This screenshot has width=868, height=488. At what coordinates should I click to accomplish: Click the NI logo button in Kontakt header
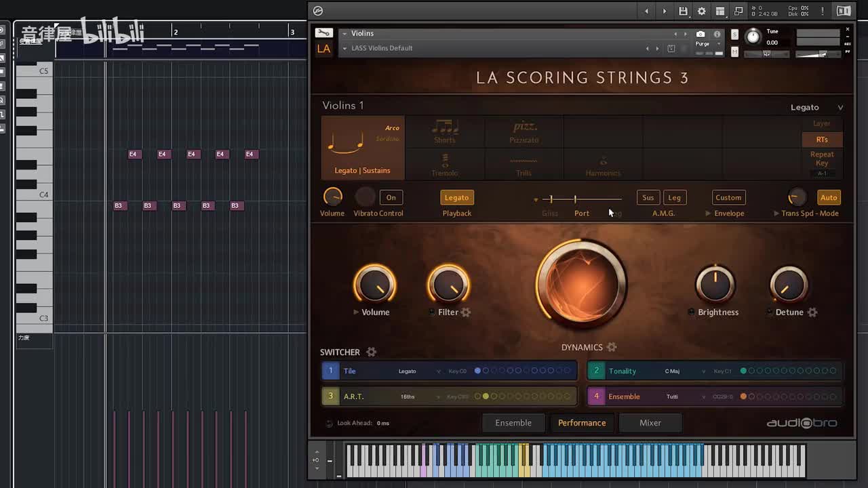coord(844,11)
